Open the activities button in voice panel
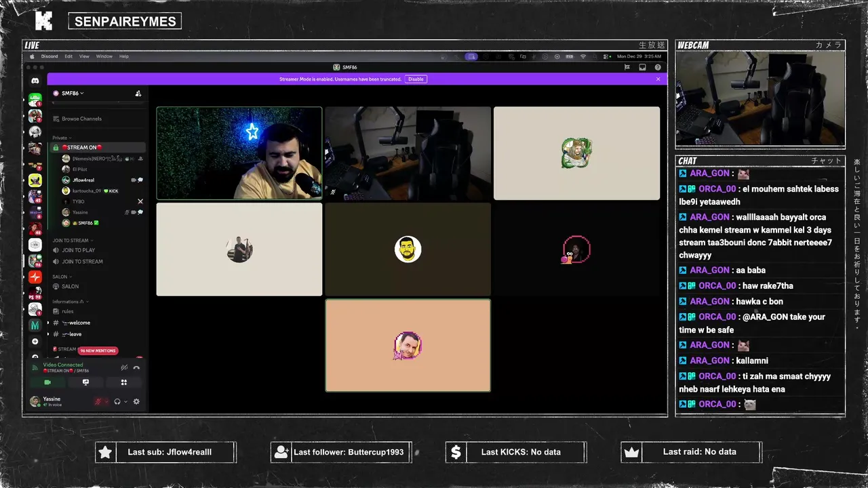 (x=123, y=382)
